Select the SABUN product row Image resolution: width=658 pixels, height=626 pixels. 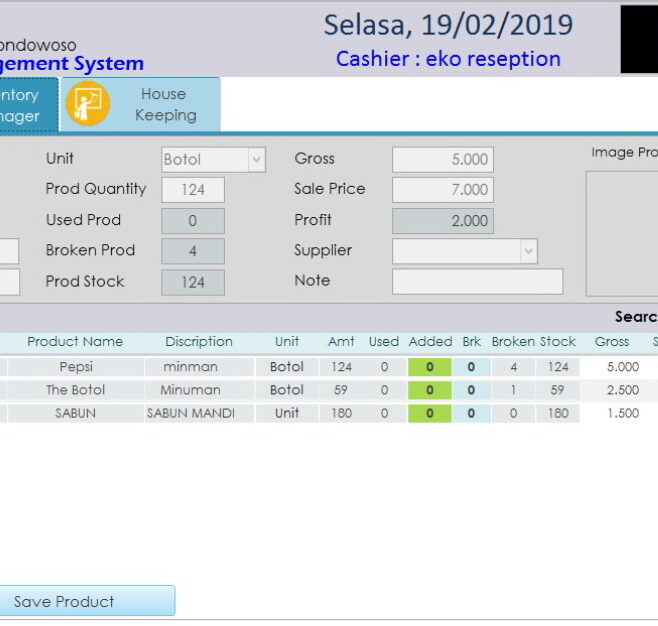76,413
